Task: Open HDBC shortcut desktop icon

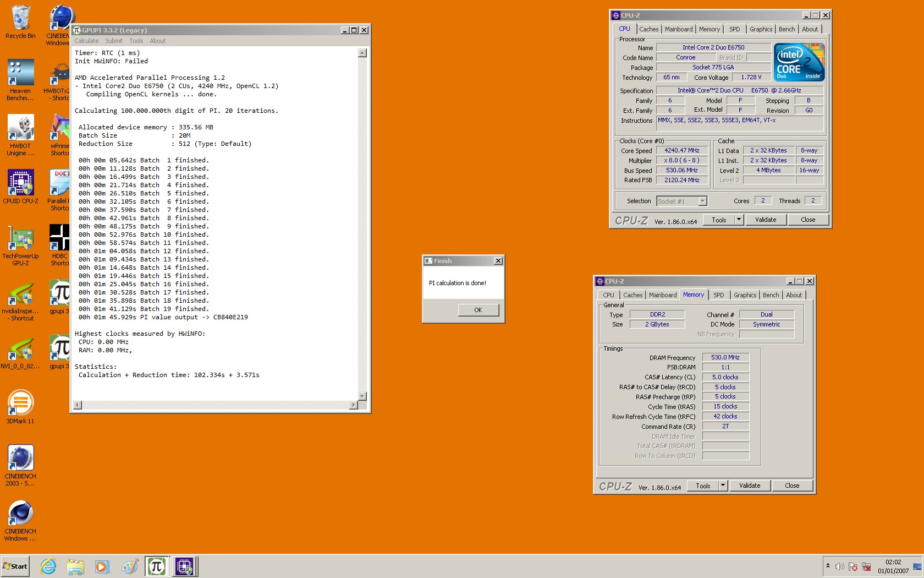Action: point(59,245)
